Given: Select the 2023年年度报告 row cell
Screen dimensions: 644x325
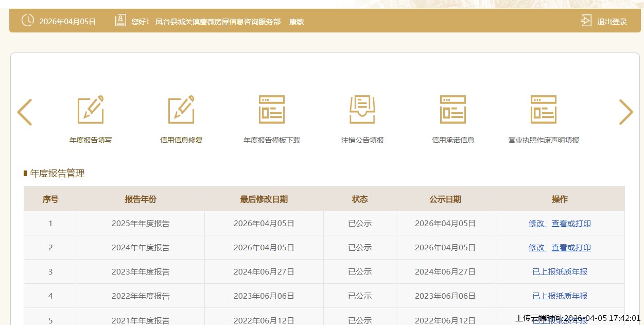Looking at the screenshot, I should click(x=141, y=272).
